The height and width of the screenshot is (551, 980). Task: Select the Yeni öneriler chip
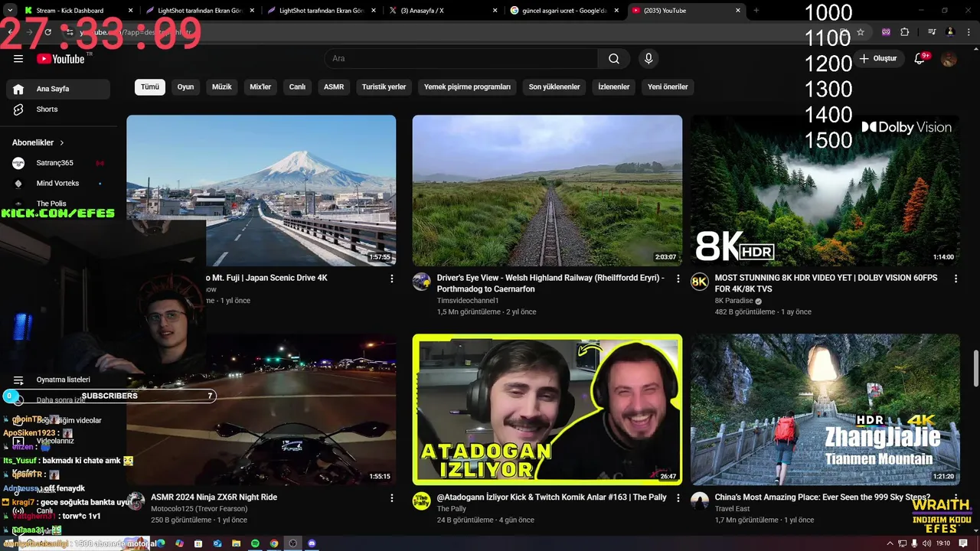pyautogui.click(x=668, y=86)
